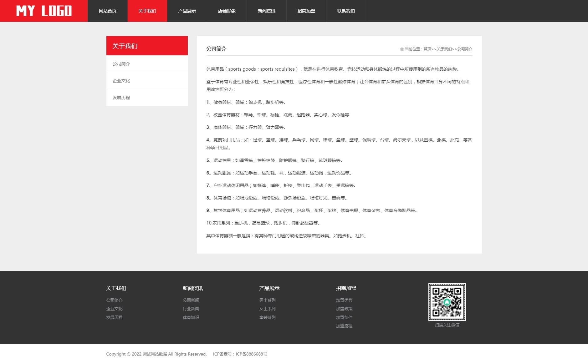Click the ICP备8886688号 record link
The height and width of the screenshot is (364, 588).
coord(251,354)
